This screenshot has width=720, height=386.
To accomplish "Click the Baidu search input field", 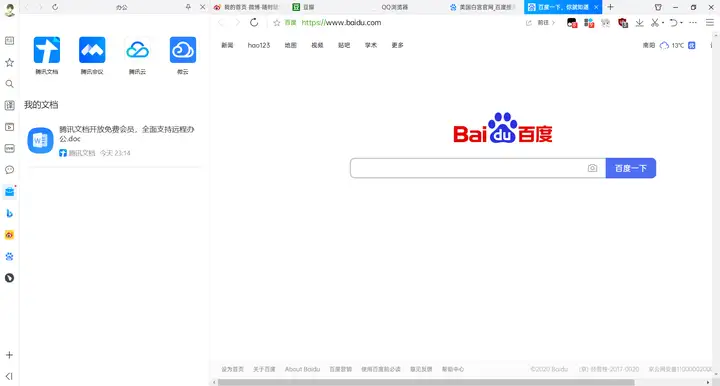I will pyautogui.click(x=468, y=168).
